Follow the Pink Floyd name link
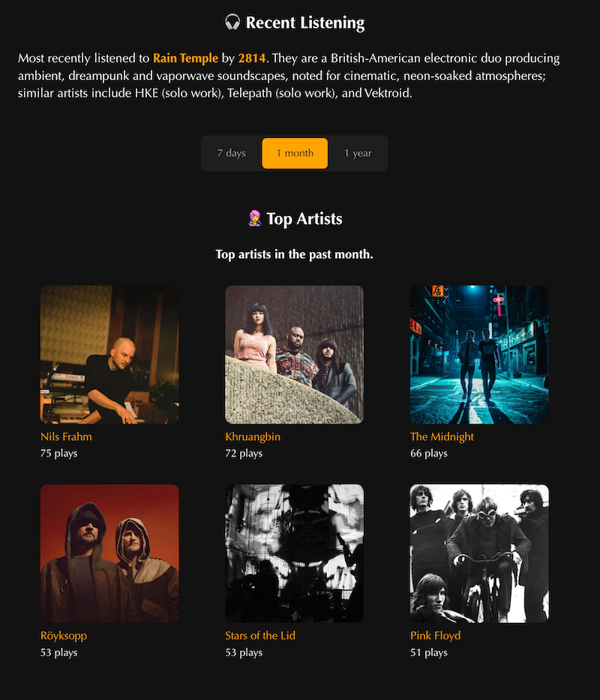 pyautogui.click(x=435, y=636)
